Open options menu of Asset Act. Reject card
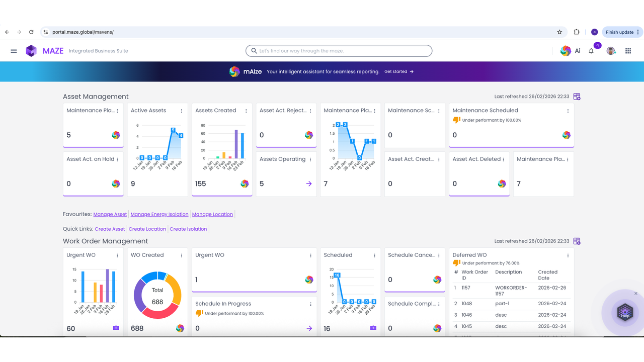644x362 pixels. (310, 111)
